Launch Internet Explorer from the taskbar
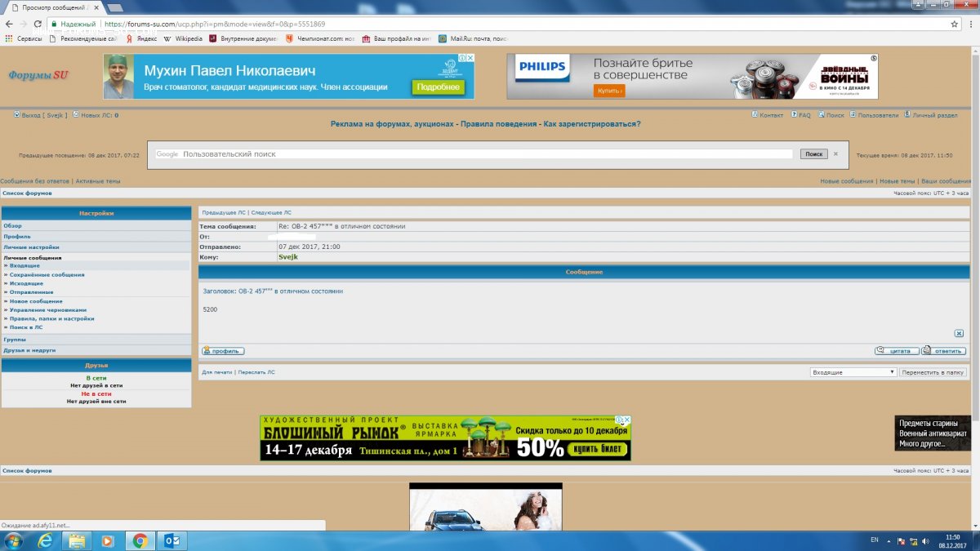980x551 pixels. pyautogui.click(x=45, y=540)
